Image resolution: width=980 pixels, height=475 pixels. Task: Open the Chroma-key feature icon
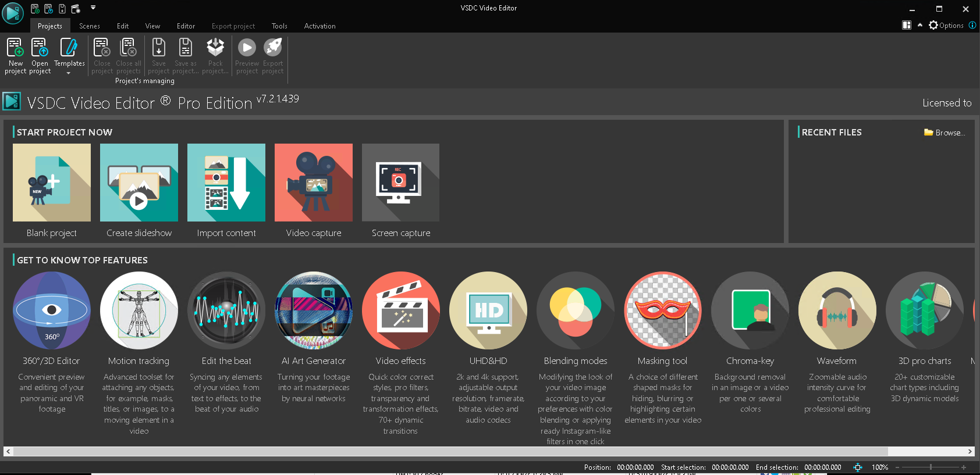pyautogui.click(x=750, y=310)
